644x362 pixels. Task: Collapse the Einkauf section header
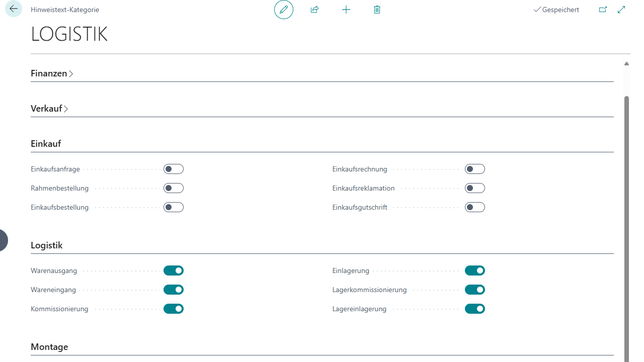coord(46,144)
